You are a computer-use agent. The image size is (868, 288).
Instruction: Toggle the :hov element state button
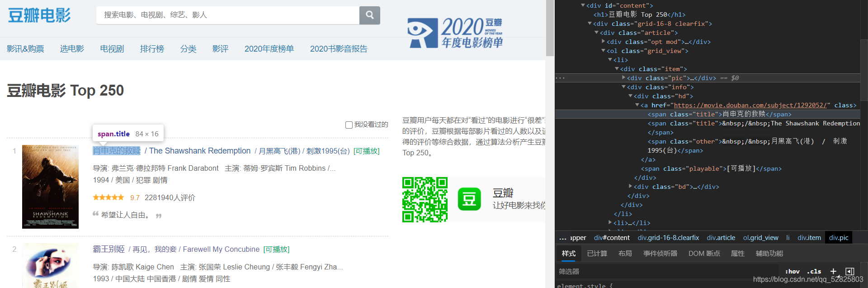[x=793, y=271]
